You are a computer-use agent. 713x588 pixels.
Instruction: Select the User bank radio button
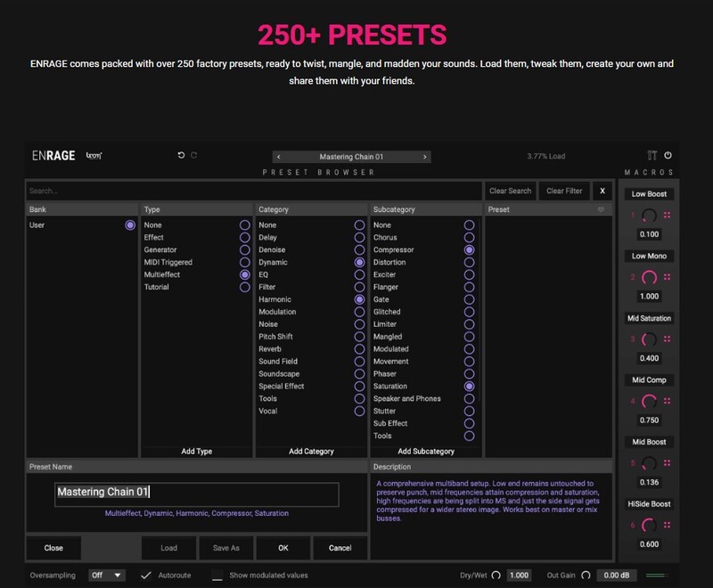coord(130,225)
